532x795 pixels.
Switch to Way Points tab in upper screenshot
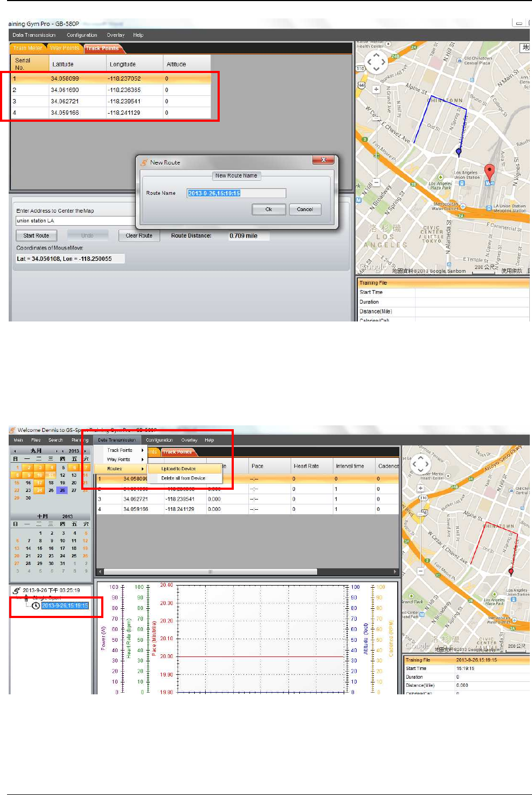click(64, 48)
